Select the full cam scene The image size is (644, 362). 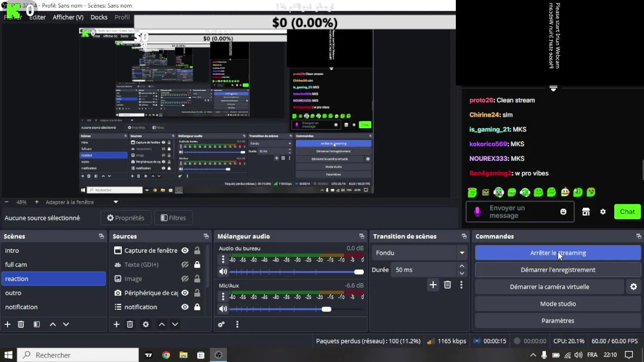point(53,264)
